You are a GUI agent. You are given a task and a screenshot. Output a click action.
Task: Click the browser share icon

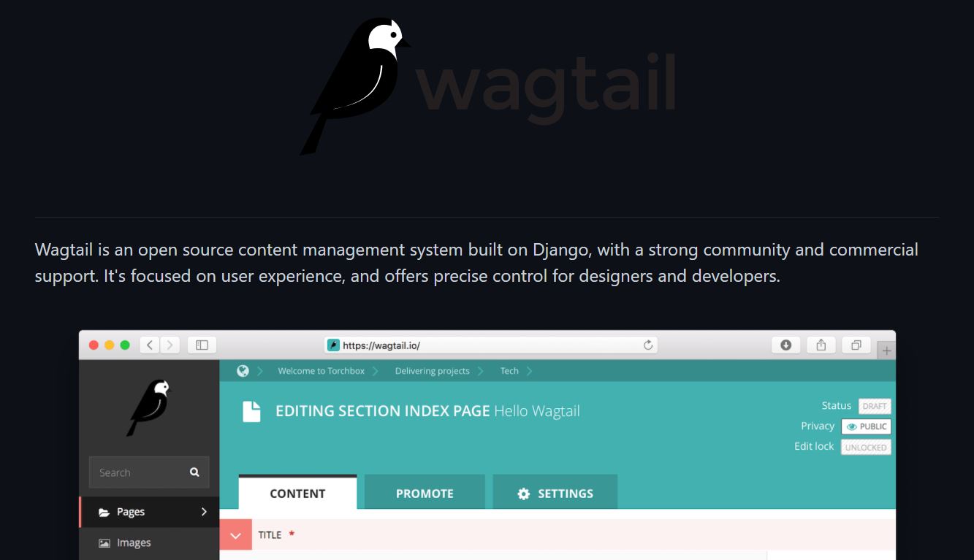pyautogui.click(x=821, y=345)
